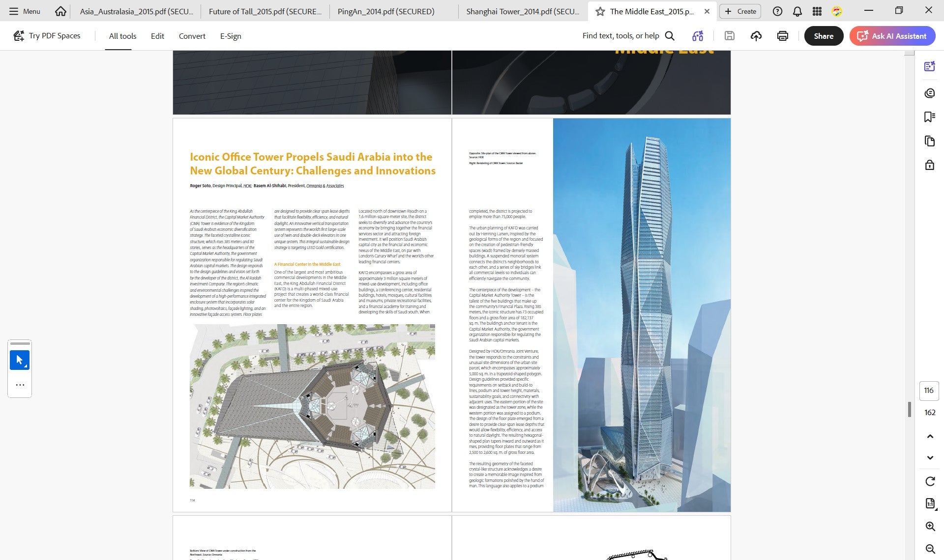This screenshot has height=560, width=944.
Task: Click the rotate page icon
Action: point(930,481)
